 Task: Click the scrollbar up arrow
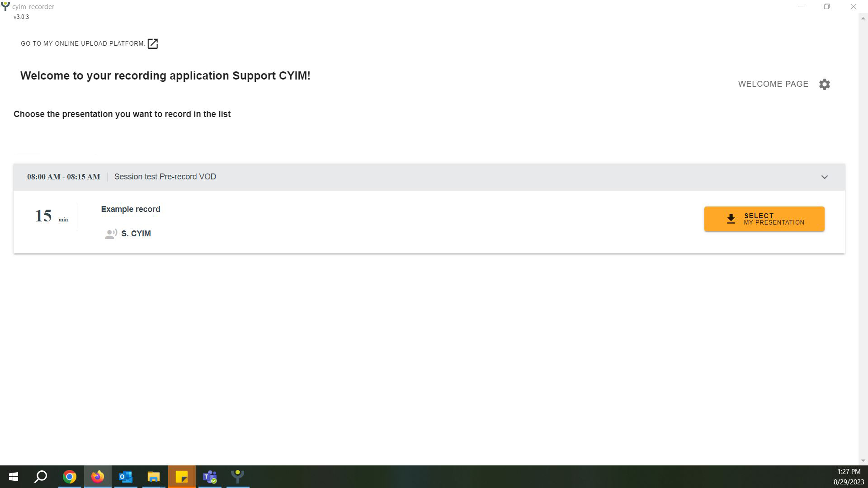[863, 19]
